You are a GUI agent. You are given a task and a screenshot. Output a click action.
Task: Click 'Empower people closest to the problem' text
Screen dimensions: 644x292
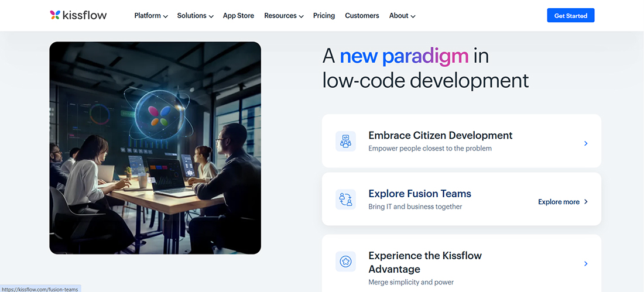coord(430,148)
